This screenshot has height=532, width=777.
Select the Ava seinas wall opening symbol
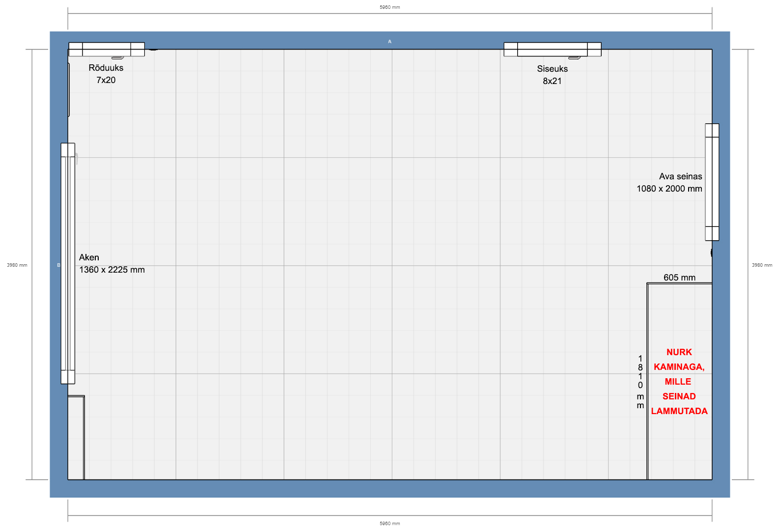(x=712, y=182)
